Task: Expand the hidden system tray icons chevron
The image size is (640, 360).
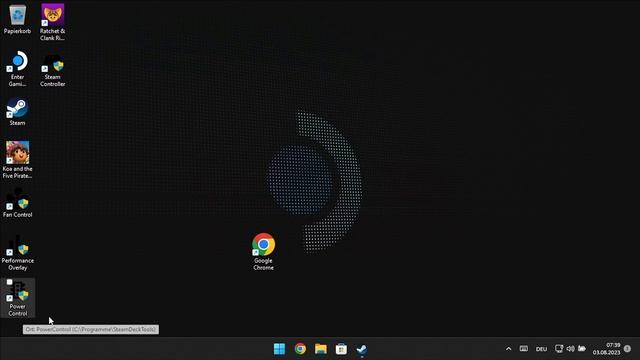Action: [x=509, y=349]
